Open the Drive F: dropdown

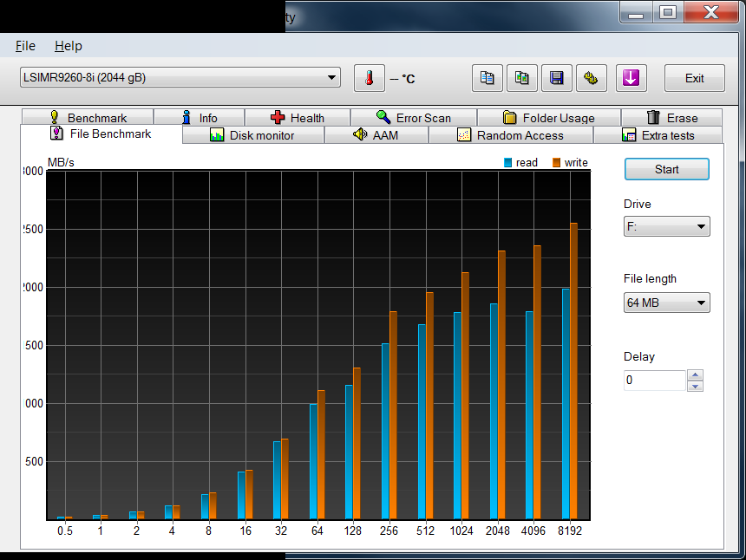tap(666, 227)
